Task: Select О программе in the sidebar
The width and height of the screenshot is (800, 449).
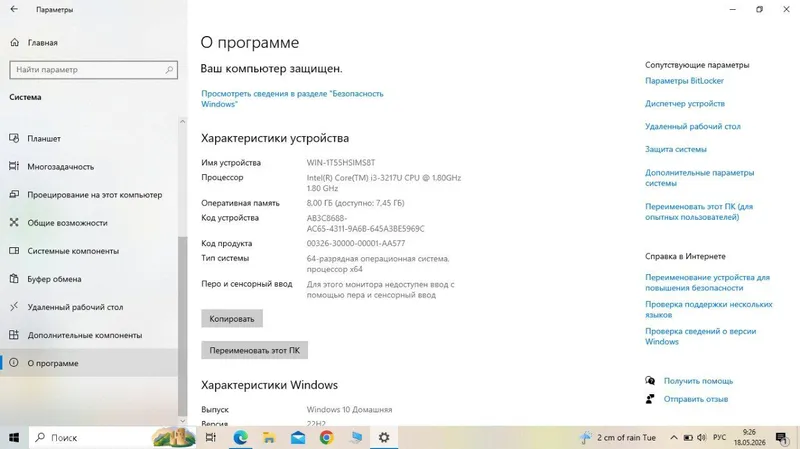Action: pyautogui.click(x=89, y=363)
